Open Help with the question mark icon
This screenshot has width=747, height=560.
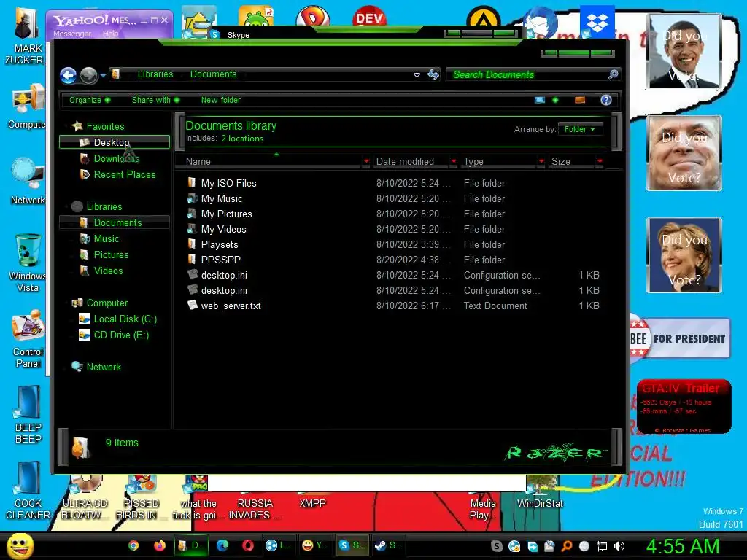pos(606,100)
